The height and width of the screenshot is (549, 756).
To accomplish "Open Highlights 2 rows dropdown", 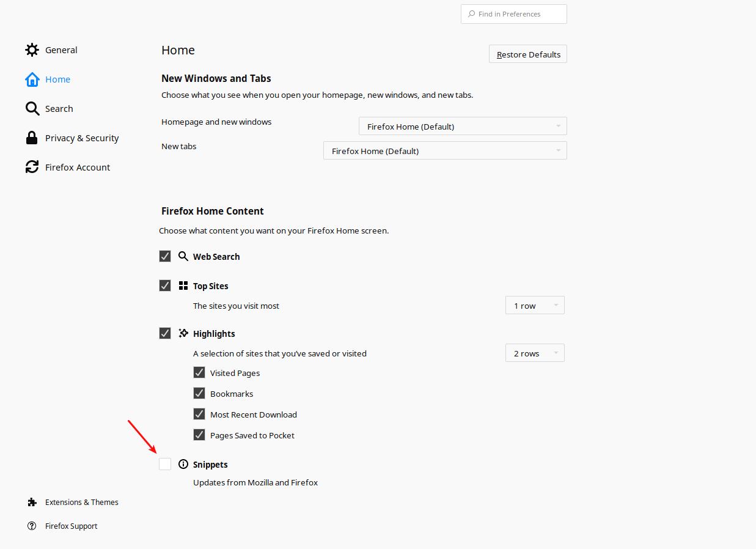I will [535, 353].
